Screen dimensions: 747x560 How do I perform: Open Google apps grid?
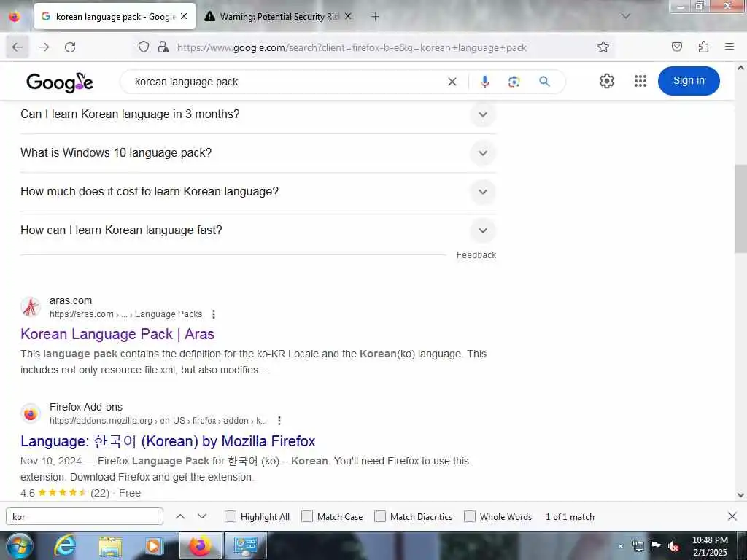coord(640,81)
